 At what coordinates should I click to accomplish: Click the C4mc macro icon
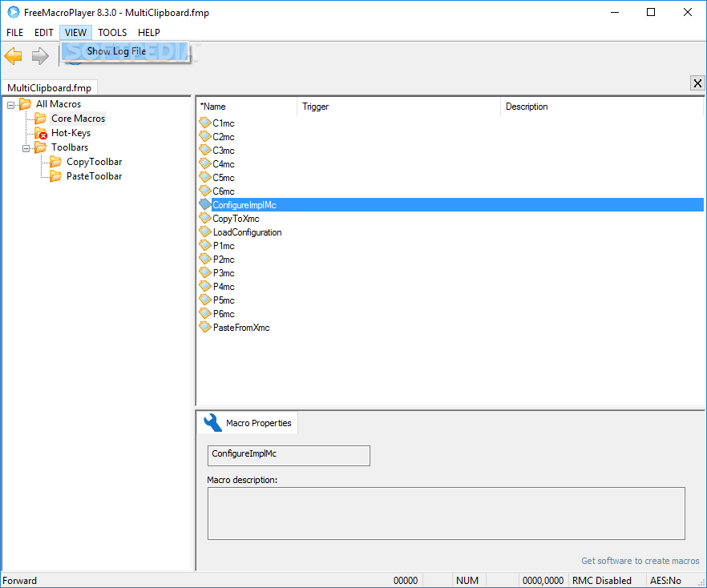tap(205, 163)
